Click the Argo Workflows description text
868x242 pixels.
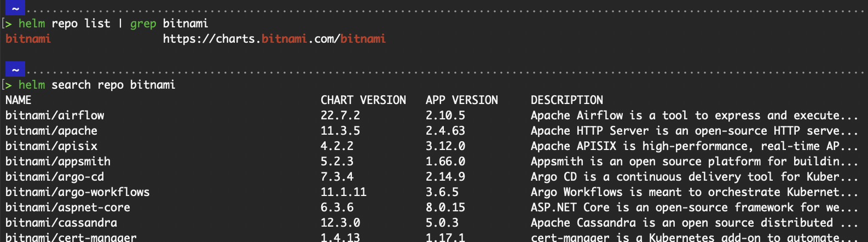click(695, 192)
